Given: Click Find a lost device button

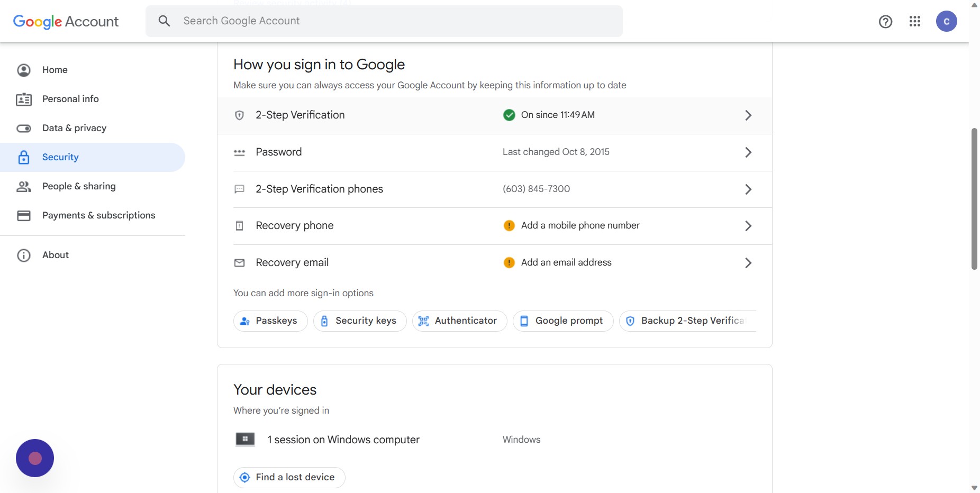Looking at the screenshot, I should tap(289, 478).
